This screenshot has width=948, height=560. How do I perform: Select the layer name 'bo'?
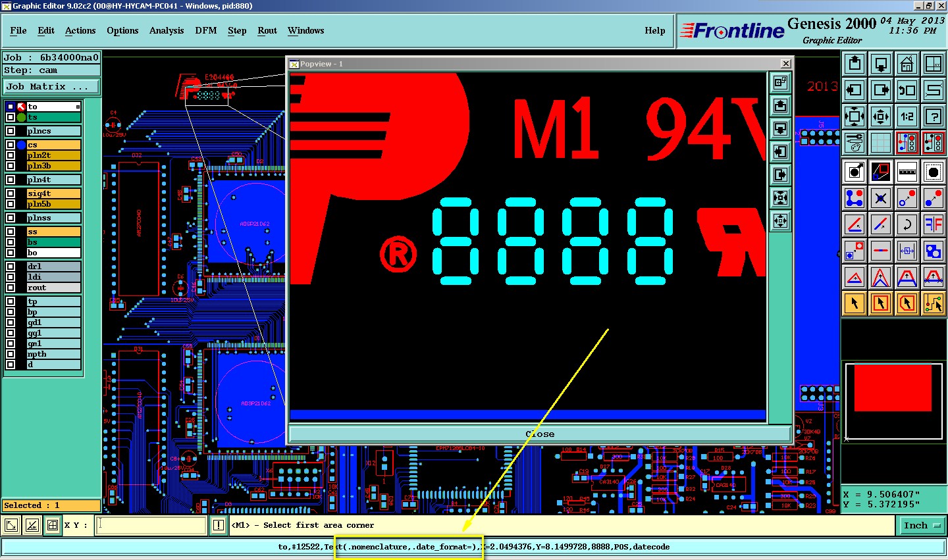pos(53,253)
